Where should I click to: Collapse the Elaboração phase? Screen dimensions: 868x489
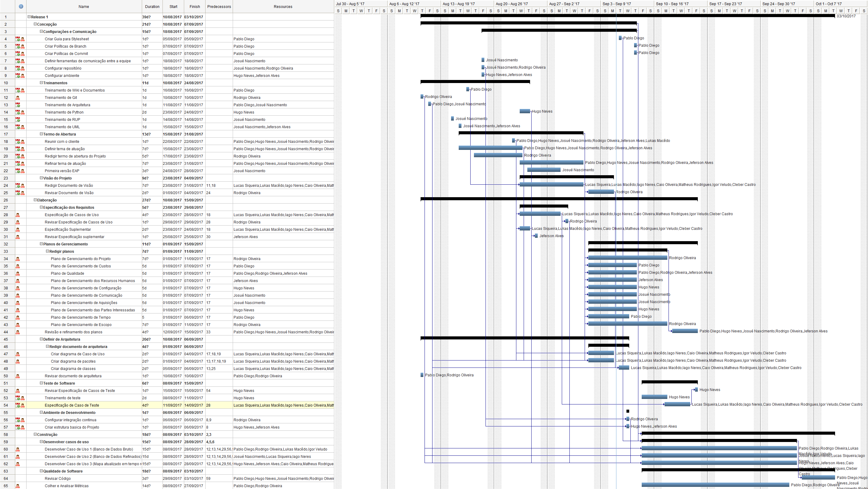35,200
